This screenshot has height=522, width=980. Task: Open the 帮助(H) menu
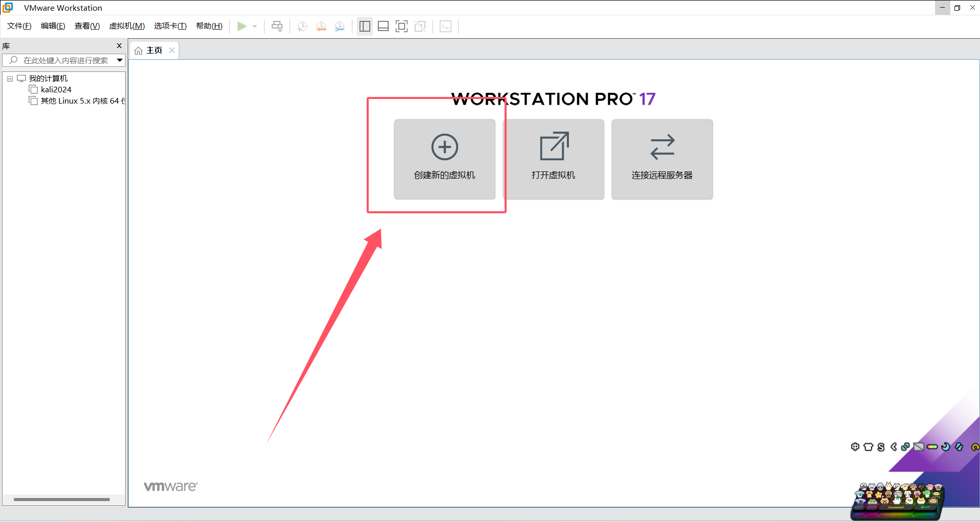(x=209, y=26)
